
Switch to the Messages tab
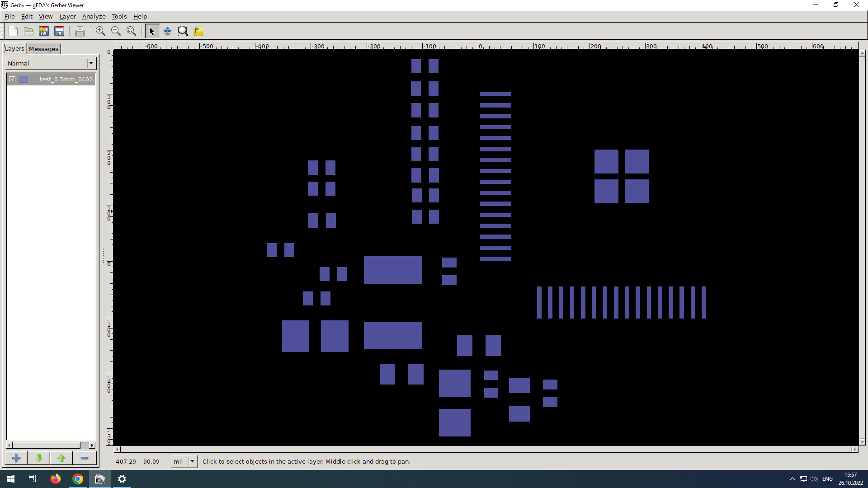pyautogui.click(x=43, y=49)
